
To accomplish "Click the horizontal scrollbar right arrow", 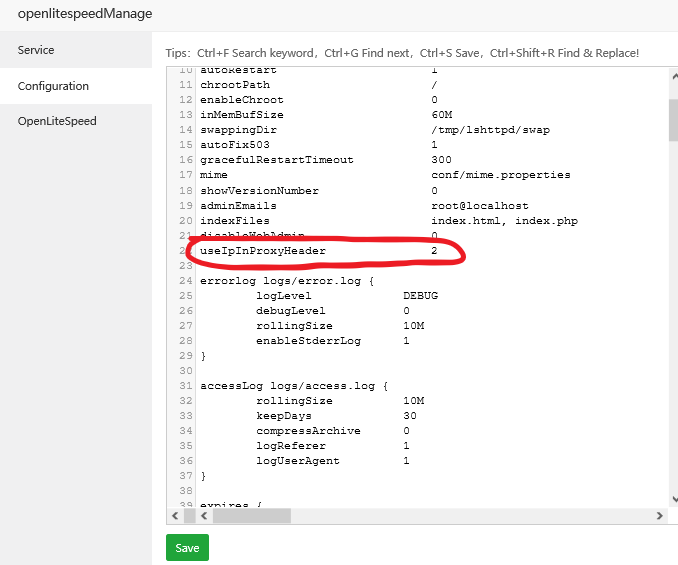I will (x=659, y=516).
